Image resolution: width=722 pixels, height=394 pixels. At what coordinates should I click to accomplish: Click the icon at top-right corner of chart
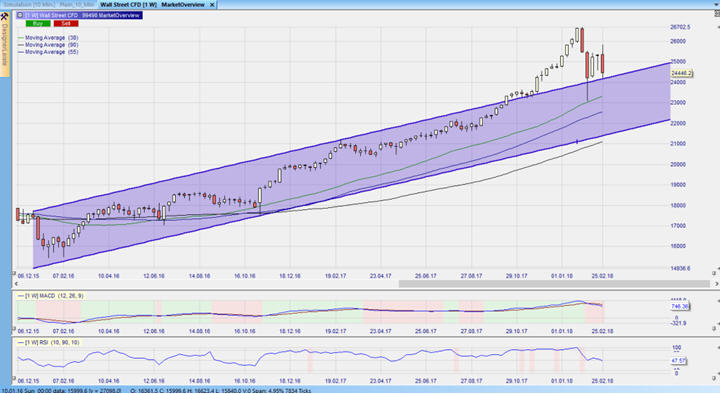tap(717, 14)
